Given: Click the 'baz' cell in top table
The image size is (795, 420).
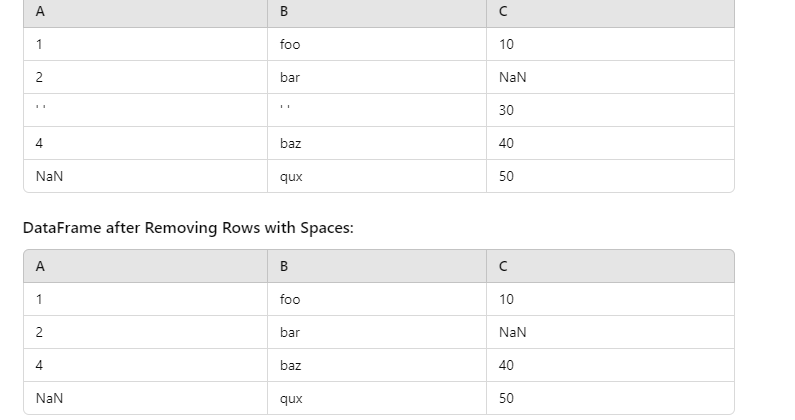Looking at the screenshot, I should (x=377, y=143).
